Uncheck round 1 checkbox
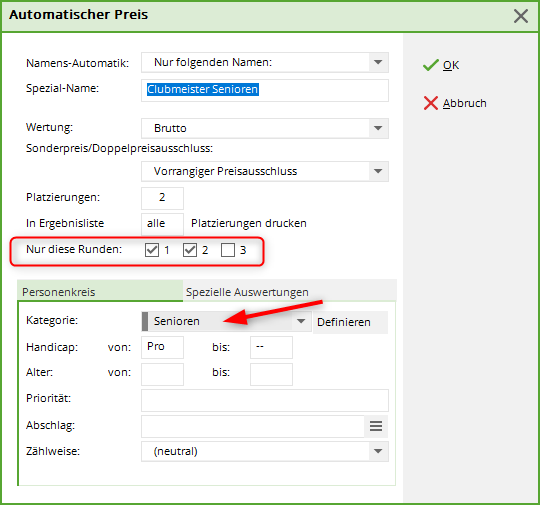Viewport: 540px width, 505px height. (152, 250)
